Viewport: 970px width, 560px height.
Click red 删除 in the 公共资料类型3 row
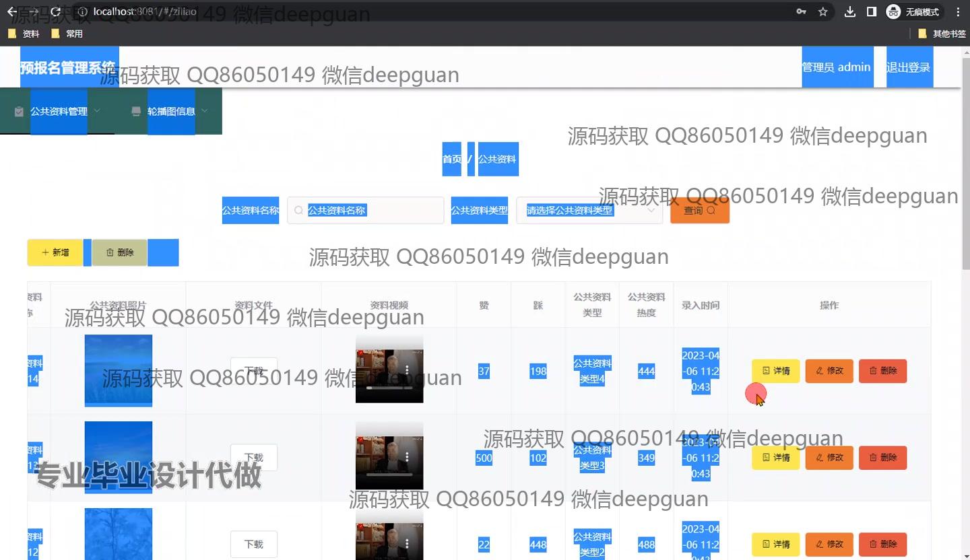[882, 458]
